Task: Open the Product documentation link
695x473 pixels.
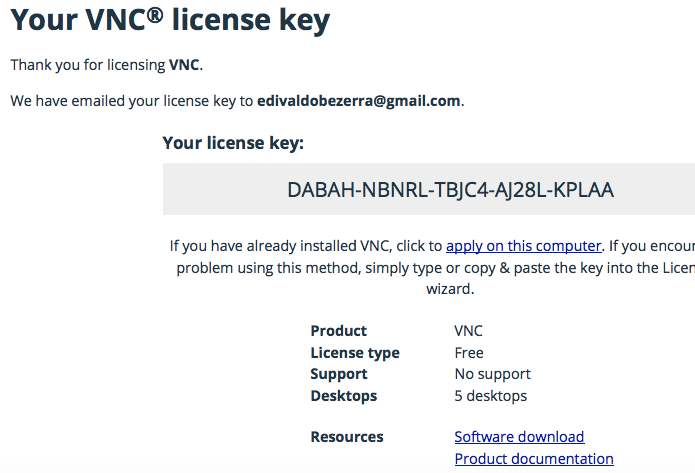Action: [534, 459]
